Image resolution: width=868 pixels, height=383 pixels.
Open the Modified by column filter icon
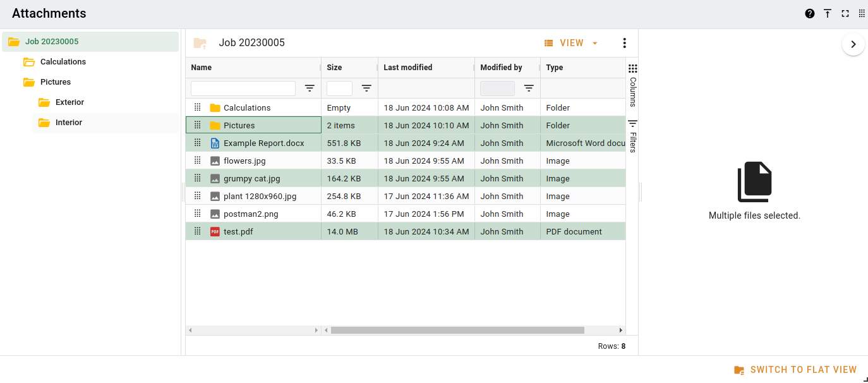pos(529,88)
